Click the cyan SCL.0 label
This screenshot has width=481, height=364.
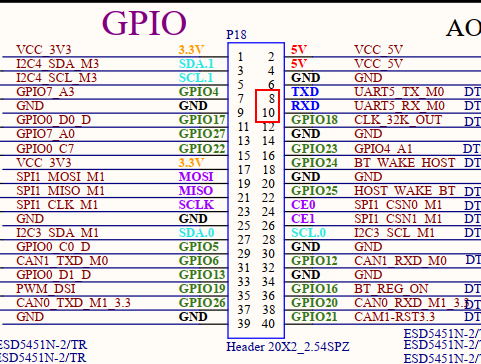[x=308, y=232]
